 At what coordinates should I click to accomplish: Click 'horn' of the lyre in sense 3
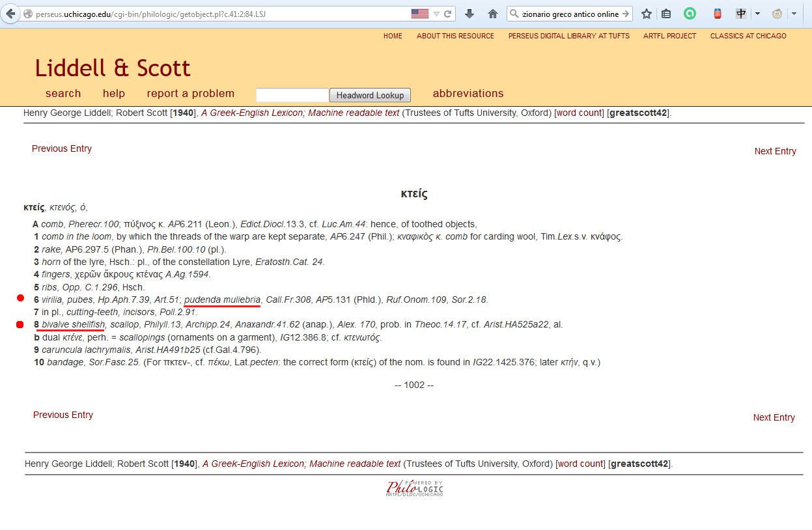point(51,262)
